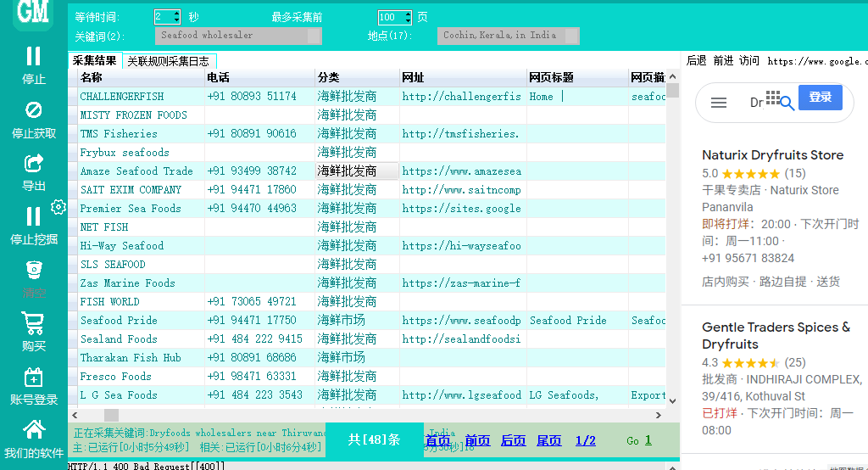Open 我们的软件 home icon
The height and width of the screenshot is (470, 868).
point(34,430)
